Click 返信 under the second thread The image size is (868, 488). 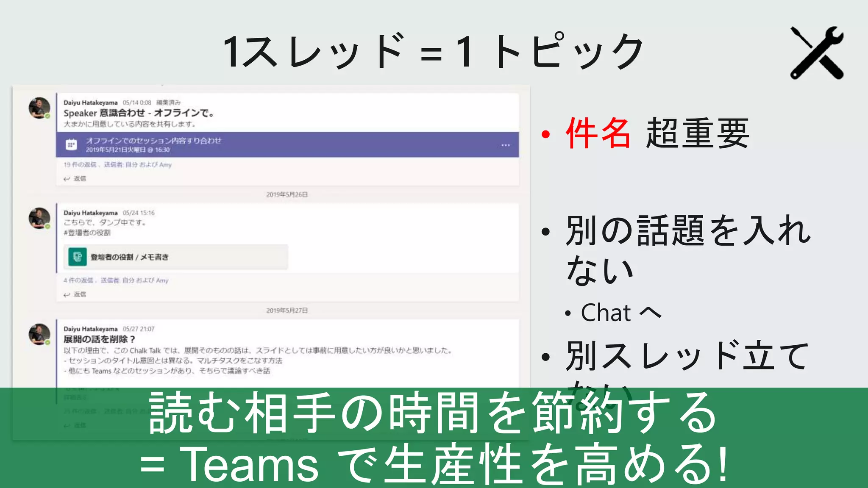pyautogui.click(x=79, y=294)
